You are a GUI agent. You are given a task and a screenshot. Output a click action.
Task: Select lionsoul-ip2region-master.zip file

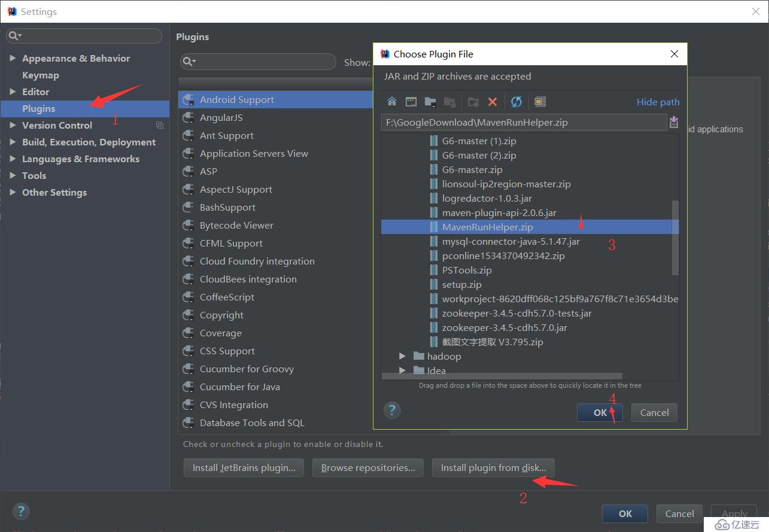[506, 184]
